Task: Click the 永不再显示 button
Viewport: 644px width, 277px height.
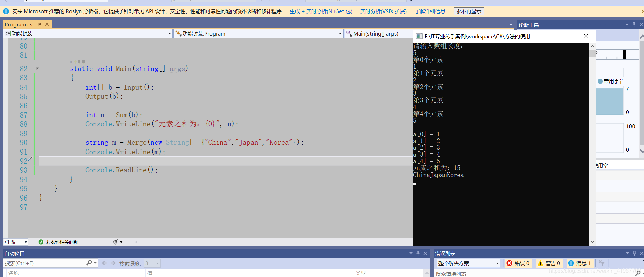Action: pos(469,11)
